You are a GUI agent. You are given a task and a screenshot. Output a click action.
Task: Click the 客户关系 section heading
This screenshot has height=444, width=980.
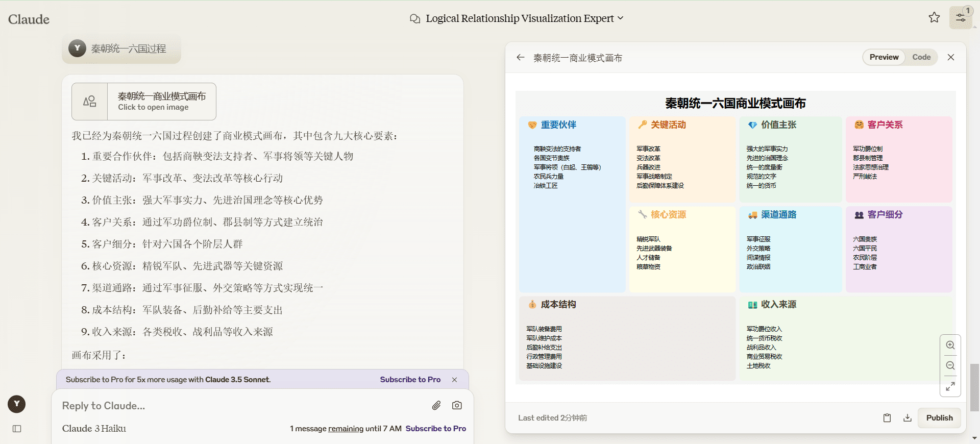pyautogui.click(x=885, y=125)
